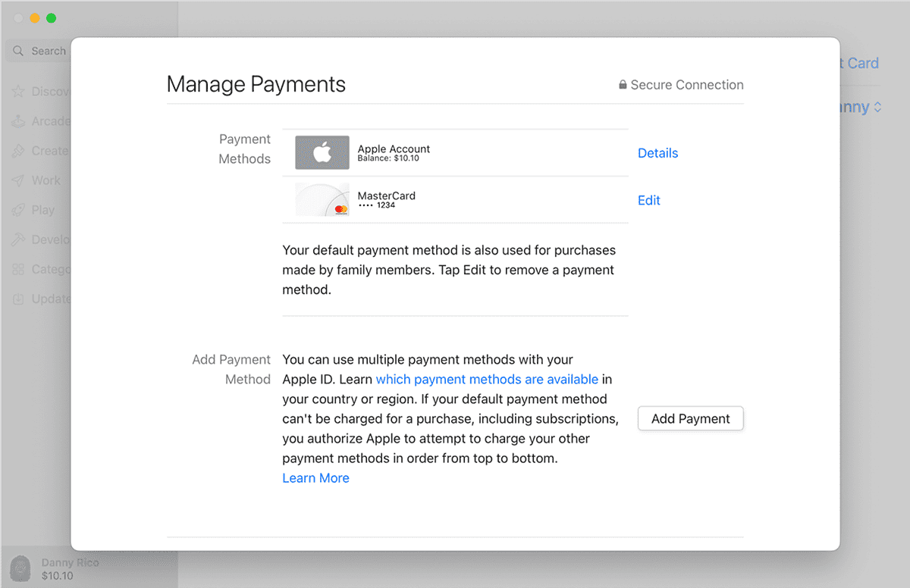This screenshot has width=910, height=588.
Task: Click the Secure Connection lock icon
Action: [x=623, y=85]
